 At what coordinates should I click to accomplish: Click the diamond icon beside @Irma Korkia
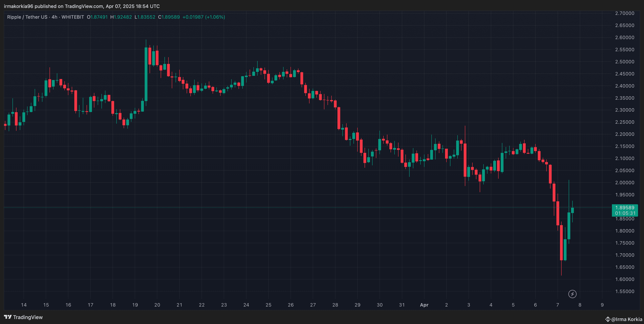[608, 319]
